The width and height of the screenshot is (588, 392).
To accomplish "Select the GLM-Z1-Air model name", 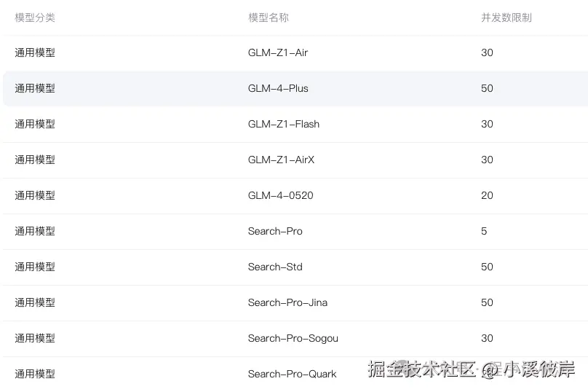I will [x=277, y=52].
